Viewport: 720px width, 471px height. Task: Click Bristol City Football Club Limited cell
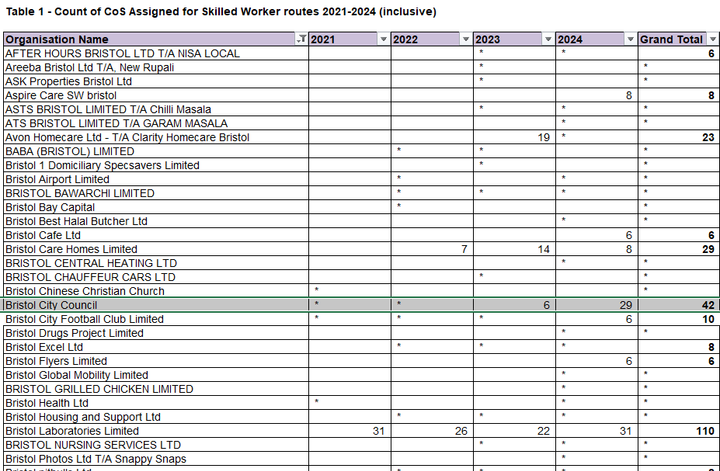tap(156, 319)
